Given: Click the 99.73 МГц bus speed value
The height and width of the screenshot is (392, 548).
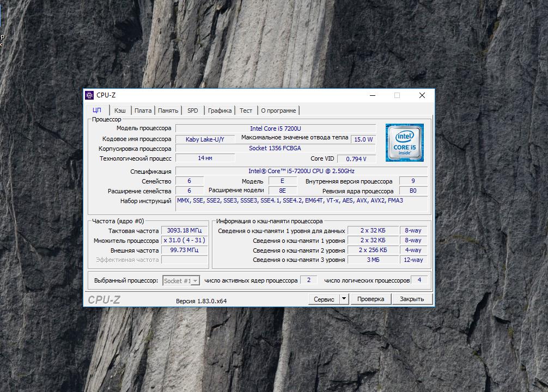Looking at the screenshot, I should (184, 250).
